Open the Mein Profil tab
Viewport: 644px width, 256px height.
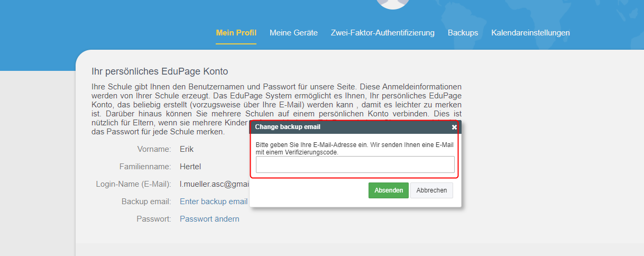[236, 33]
